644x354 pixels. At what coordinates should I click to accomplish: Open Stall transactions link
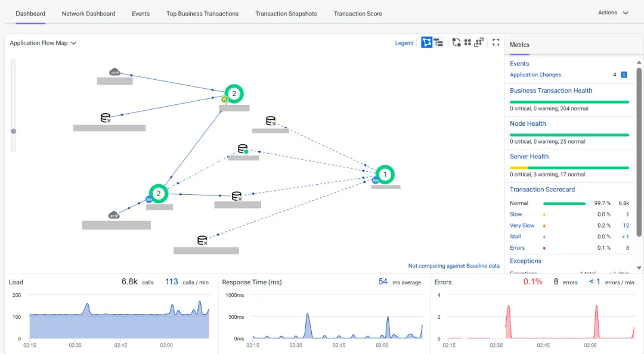(x=515, y=237)
